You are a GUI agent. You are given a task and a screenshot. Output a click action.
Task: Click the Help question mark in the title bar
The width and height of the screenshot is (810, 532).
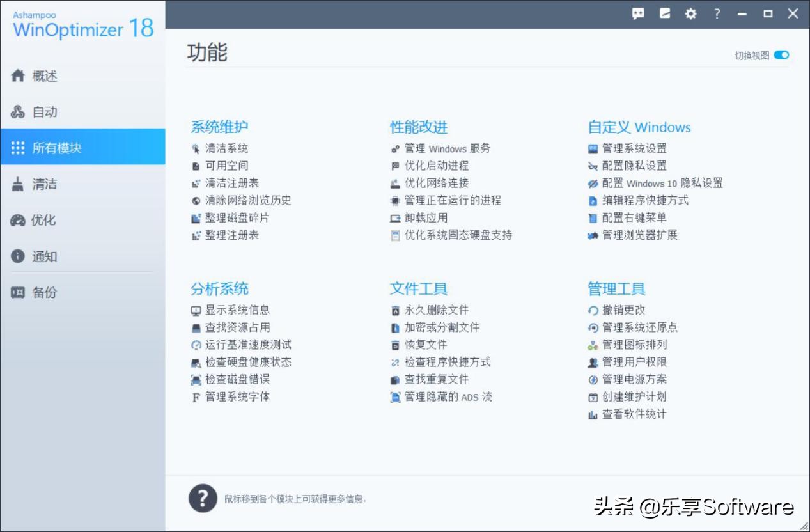[717, 13]
